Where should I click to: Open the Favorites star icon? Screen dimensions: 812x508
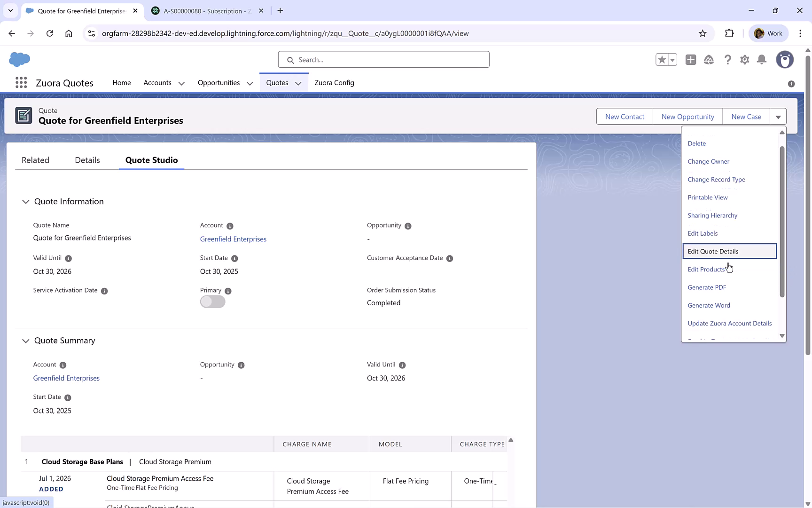(662, 60)
